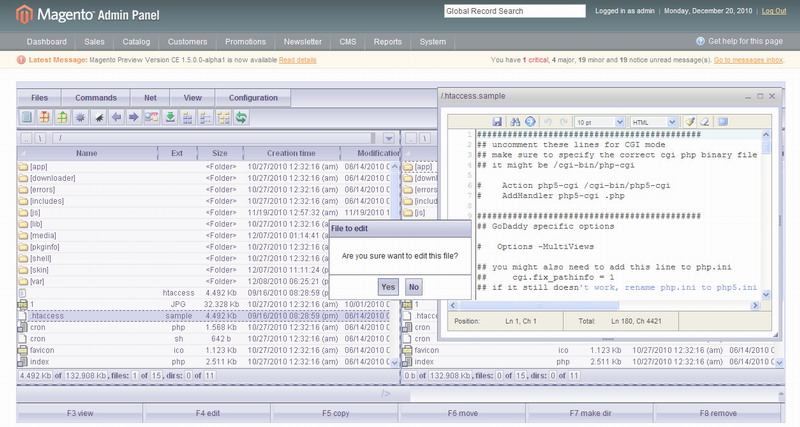Click the redo icon in editor toolbar
The height and width of the screenshot is (427, 800).
(564, 122)
